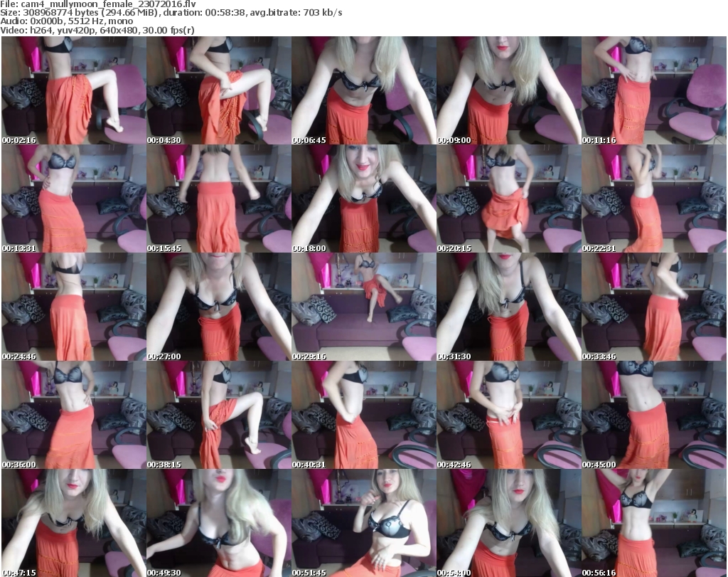Choose the frame at 00:47:15
Image resolution: width=728 pixels, height=577 pixels.
pyautogui.click(x=74, y=523)
